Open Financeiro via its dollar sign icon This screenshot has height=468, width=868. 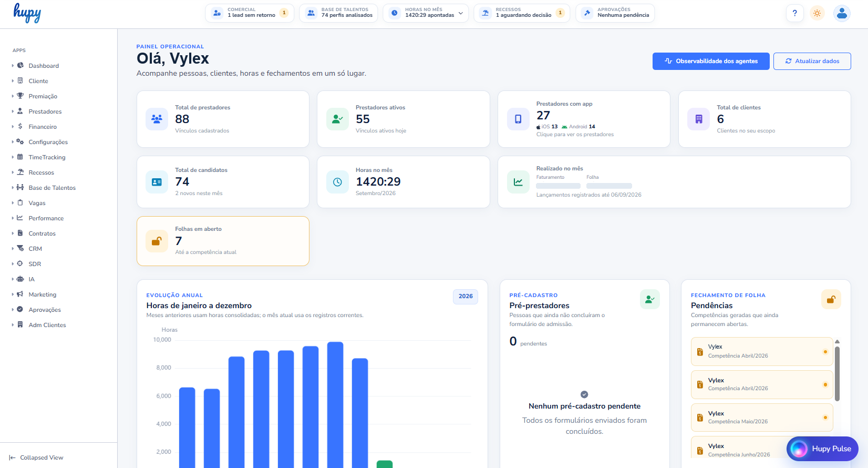[x=20, y=127]
